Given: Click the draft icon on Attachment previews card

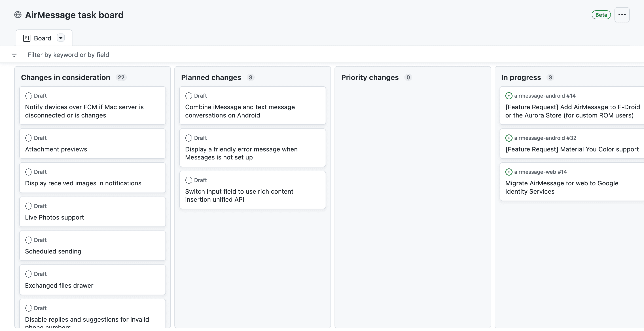Looking at the screenshot, I should point(28,138).
